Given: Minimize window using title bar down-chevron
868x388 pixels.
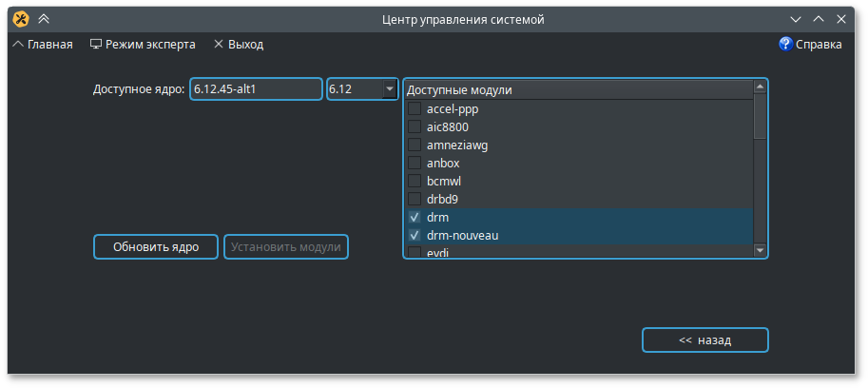Looking at the screenshot, I should pyautogui.click(x=796, y=19).
